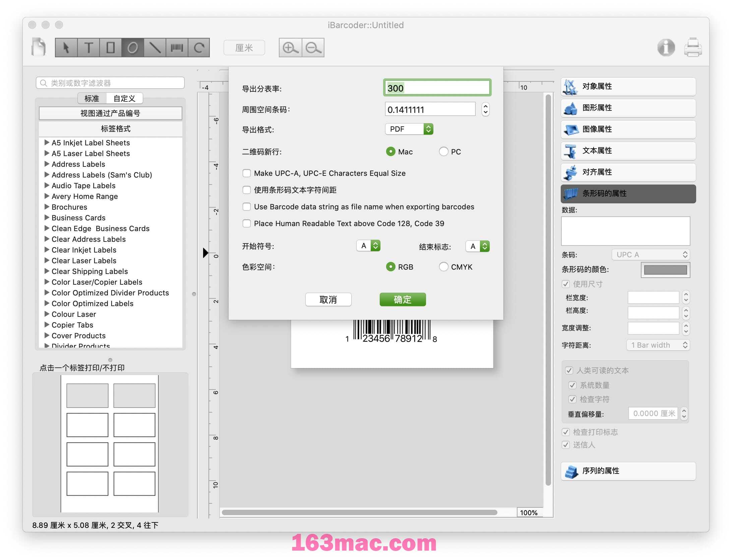Choose the CMYK color space
This screenshot has height=560, width=732.
click(x=443, y=267)
